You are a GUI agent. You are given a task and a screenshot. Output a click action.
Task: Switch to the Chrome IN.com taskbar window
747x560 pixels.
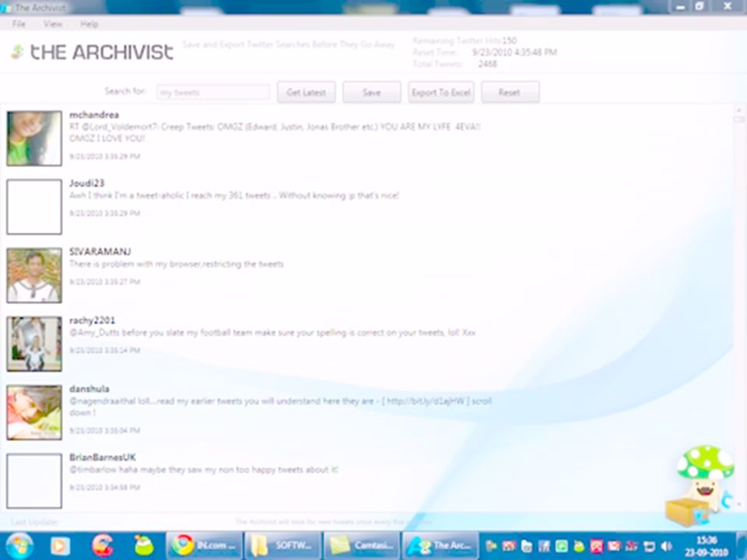point(204,546)
